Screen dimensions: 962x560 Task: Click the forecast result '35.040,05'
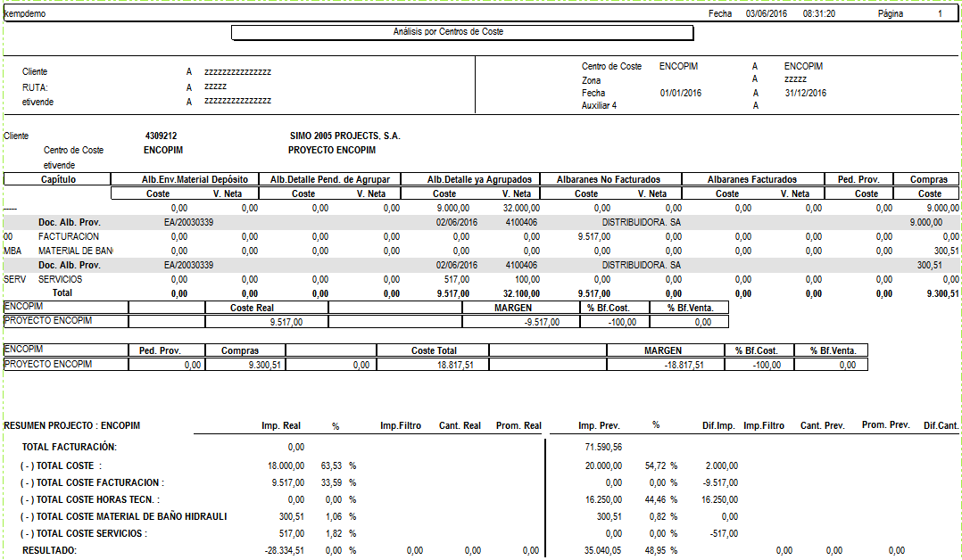click(x=602, y=551)
